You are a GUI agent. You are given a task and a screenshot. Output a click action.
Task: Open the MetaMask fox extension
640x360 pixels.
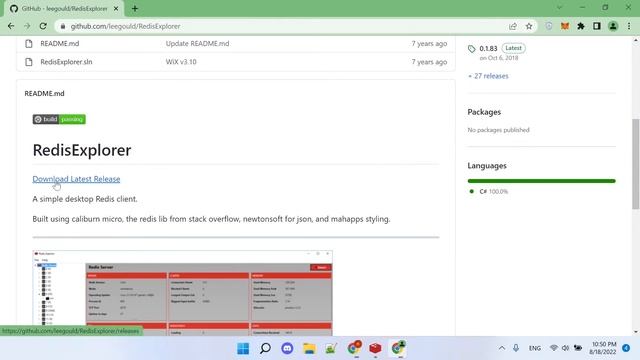click(565, 26)
